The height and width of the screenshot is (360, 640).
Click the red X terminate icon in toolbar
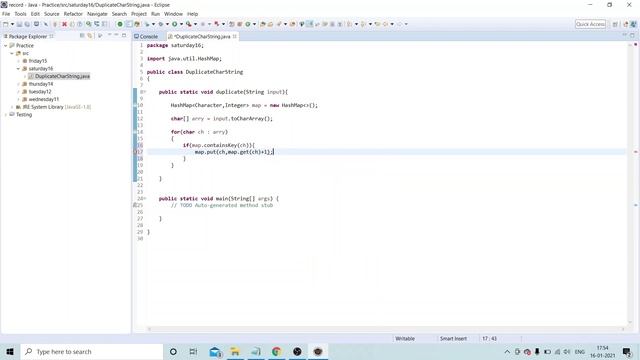coord(64,24)
